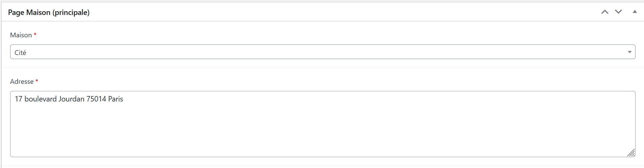Collapse the Page Maison (principale) panel
This screenshot has height=168, width=644.
coord(635,12)
